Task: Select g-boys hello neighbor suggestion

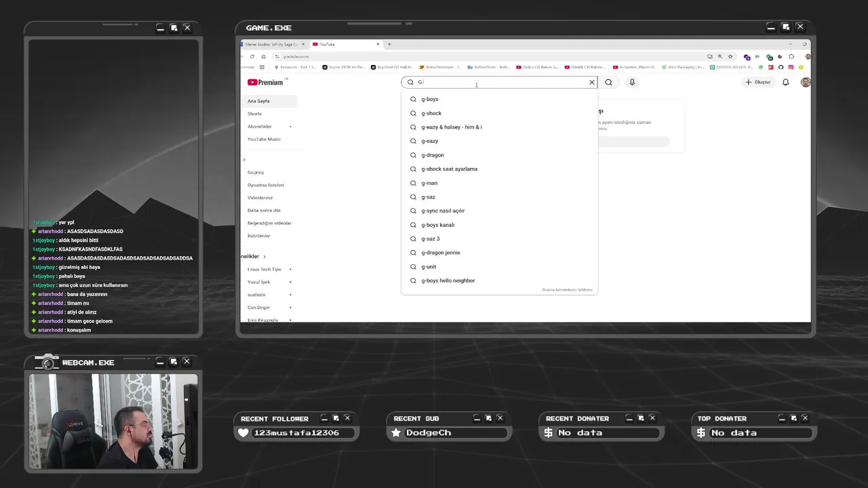Action: (499, 281)
